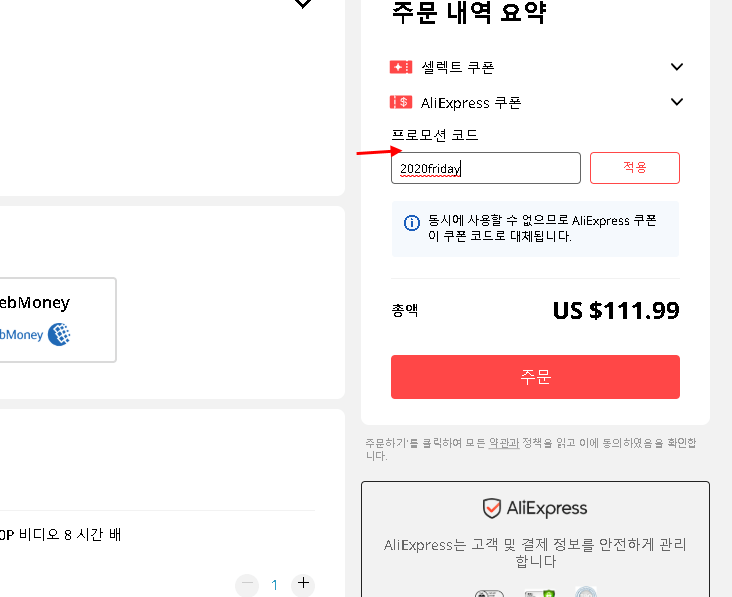Viewport: 732px width, 597px height.
Task: Click the first payment security badge
Action: point(489,593)
